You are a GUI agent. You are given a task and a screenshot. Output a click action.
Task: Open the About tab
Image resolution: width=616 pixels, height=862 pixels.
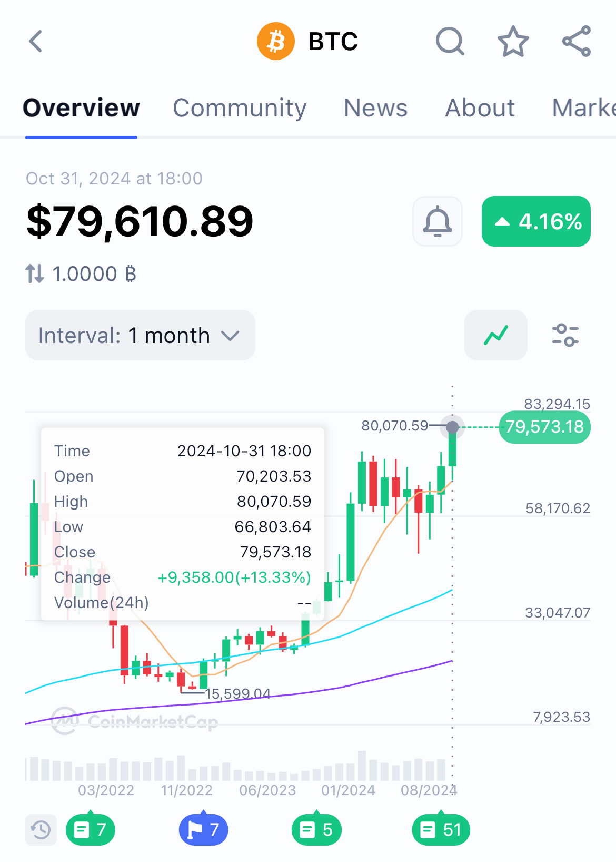click(x=480, y=108)
